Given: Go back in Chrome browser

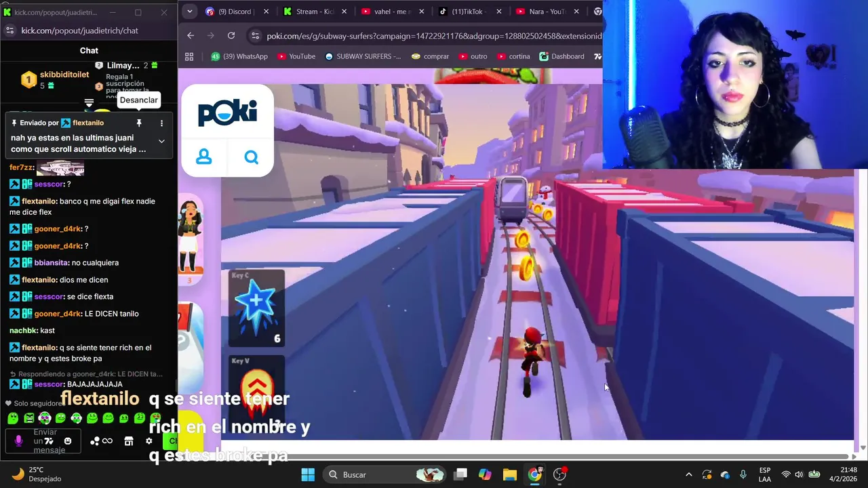Looking at the screenshot, I should point(191,35).
